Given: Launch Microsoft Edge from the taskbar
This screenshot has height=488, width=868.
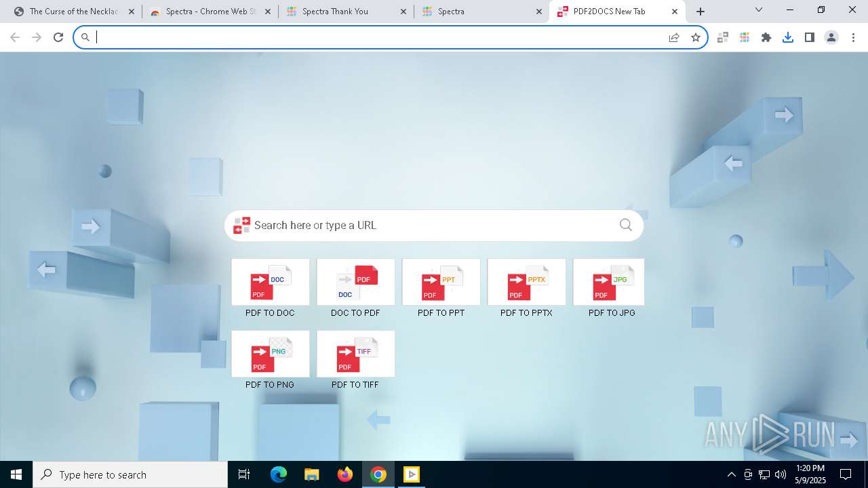Looking at the screenshot, I should point(279,474).
